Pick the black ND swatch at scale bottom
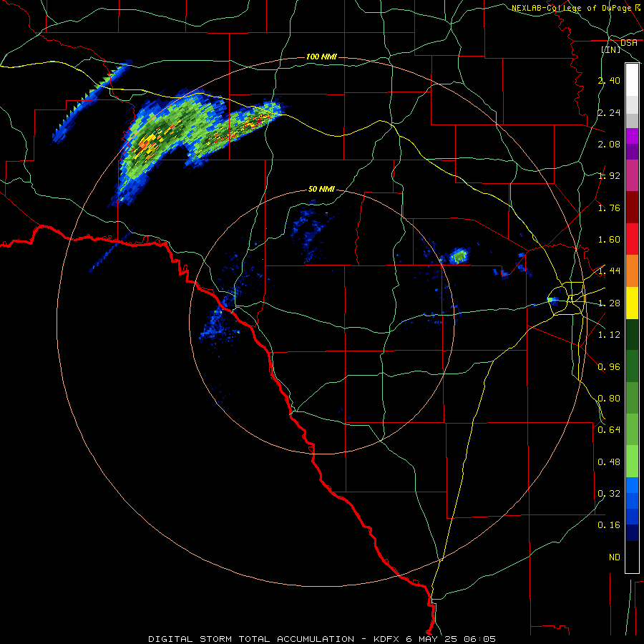The image size is (644, 644). (632, 557)
